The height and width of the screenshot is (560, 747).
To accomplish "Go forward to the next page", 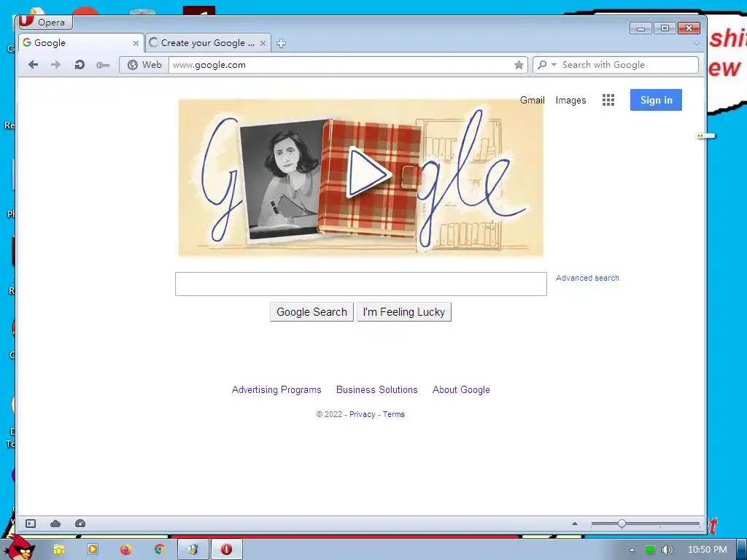I will [55, 65].
